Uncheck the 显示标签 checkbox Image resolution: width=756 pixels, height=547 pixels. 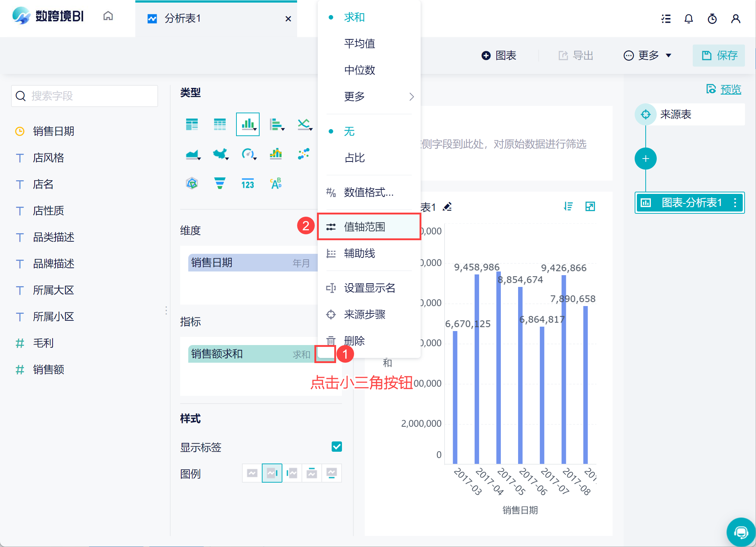[x=336, y=447]
